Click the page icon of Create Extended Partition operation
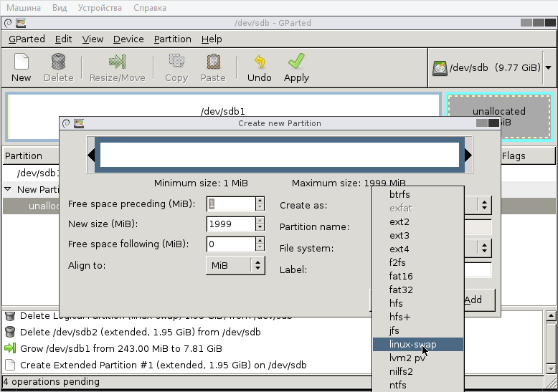The image size is (558, 392). point(10,365)
